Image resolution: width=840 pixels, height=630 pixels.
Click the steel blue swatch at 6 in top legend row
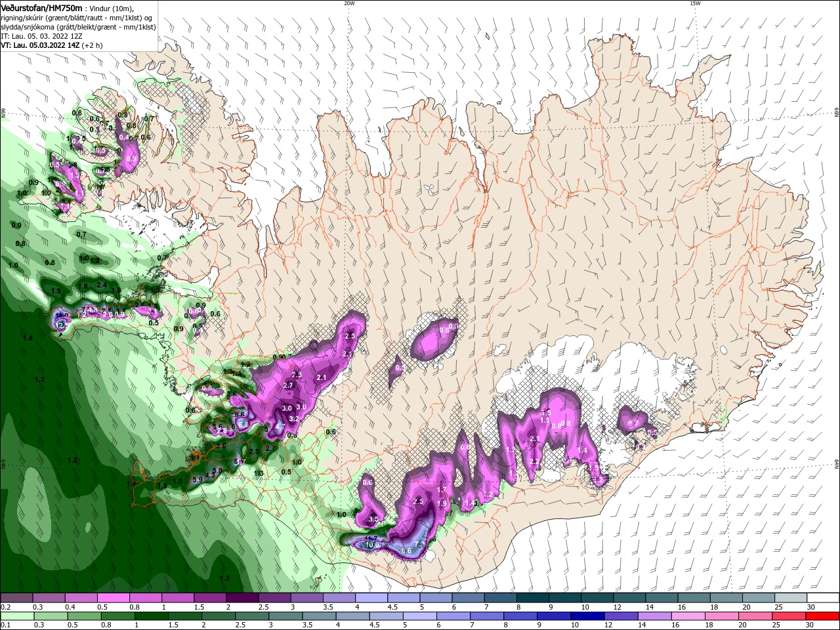point(469,597)
